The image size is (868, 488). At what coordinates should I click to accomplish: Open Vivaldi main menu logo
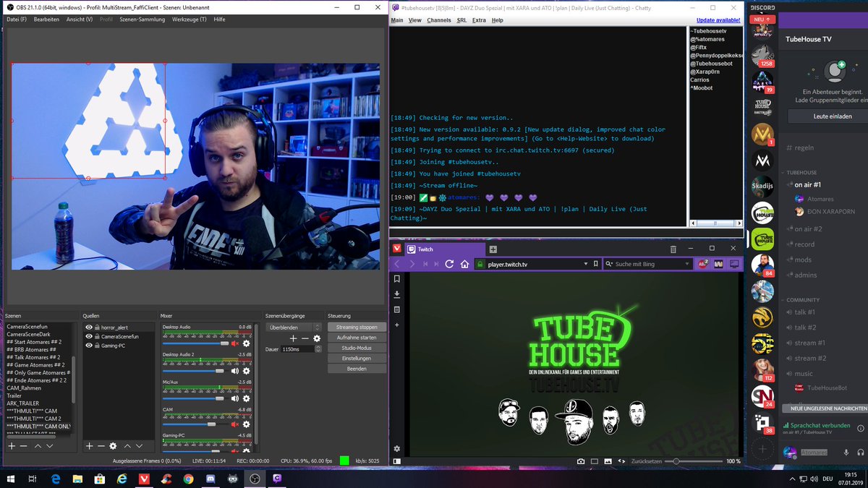click(x=396, y=249)
